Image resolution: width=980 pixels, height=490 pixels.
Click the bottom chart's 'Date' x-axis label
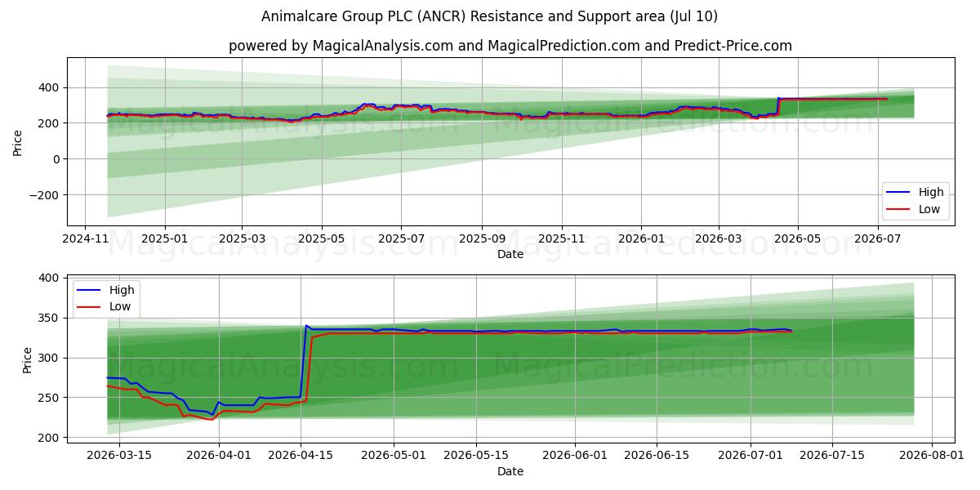(x=510, y=471)
